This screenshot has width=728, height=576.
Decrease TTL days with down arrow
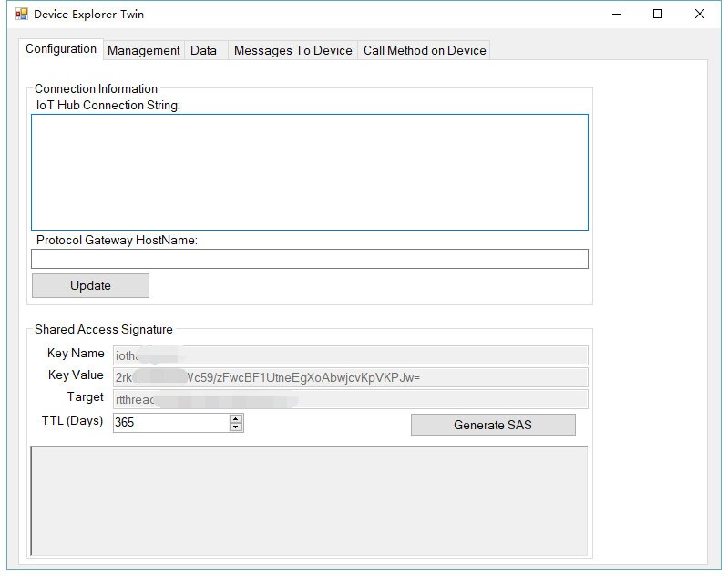coord(236,427)
